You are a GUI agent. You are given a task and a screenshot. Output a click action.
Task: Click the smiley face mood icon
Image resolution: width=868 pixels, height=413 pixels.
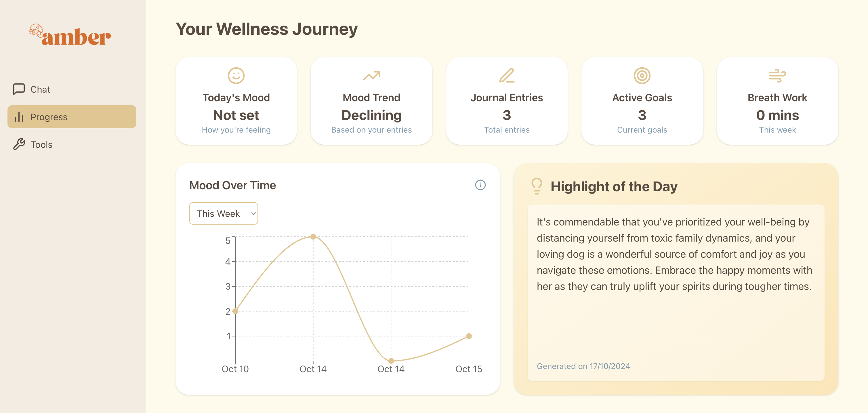coord(236,75)
